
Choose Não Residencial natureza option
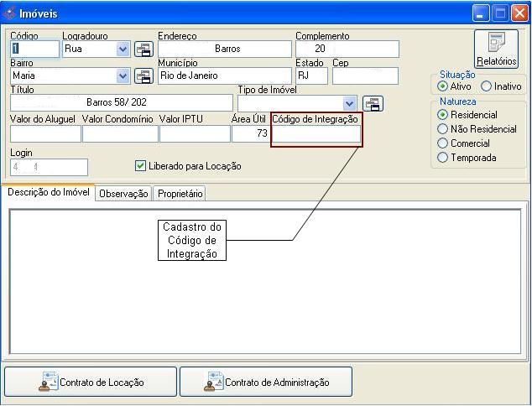click(x=443, y=129)
